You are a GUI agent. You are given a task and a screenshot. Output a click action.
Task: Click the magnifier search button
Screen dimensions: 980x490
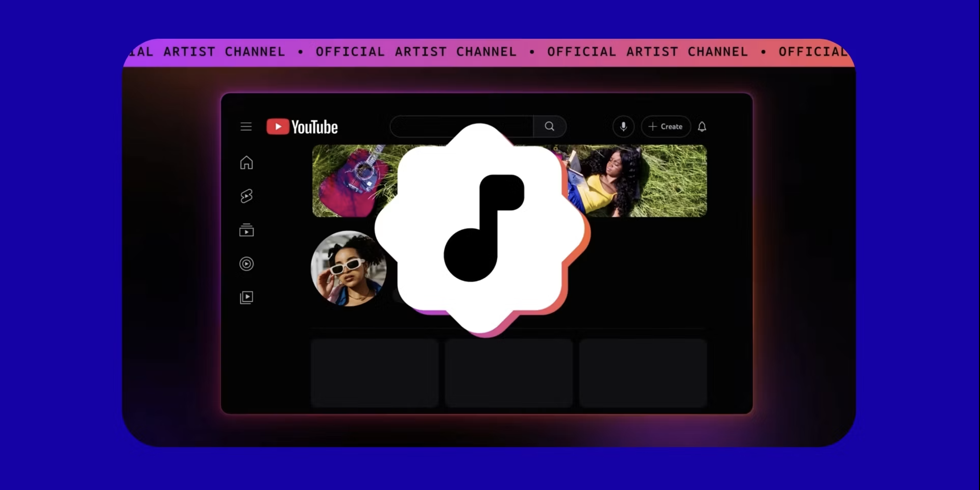[x=550, y=127]
